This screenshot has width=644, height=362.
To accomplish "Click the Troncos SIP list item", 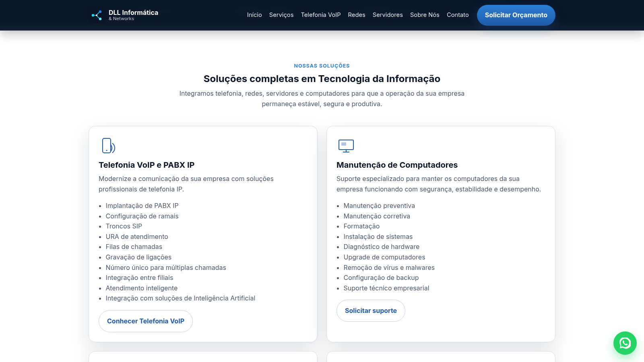I will tap(124, 226).
